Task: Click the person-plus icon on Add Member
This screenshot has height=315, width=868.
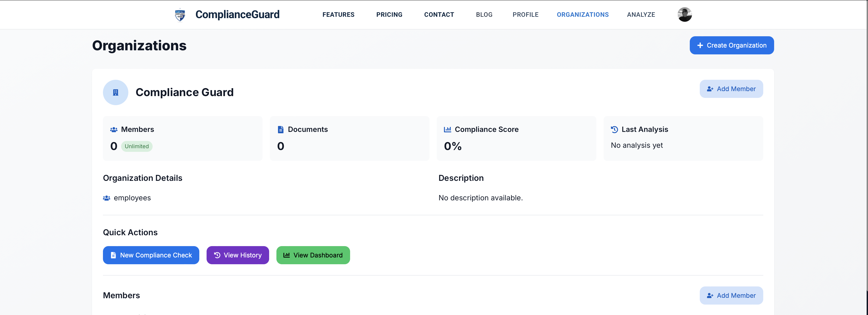Action: (710, 89)
